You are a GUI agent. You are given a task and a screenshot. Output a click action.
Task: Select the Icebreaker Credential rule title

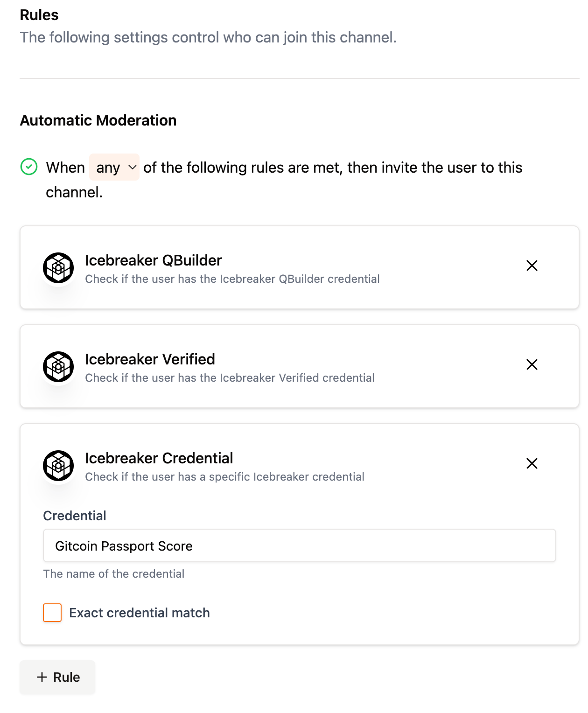point(159,458)
